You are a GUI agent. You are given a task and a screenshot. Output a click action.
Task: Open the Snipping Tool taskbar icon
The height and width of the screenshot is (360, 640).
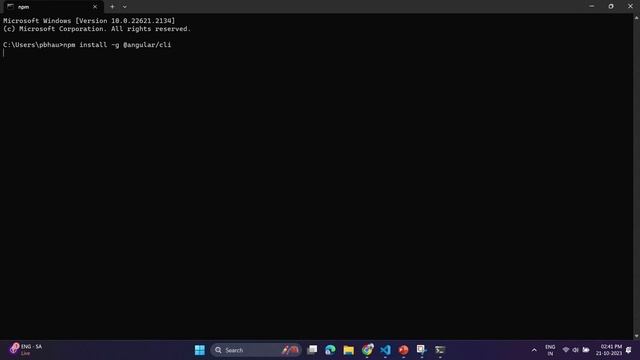[x=422, y=350]
